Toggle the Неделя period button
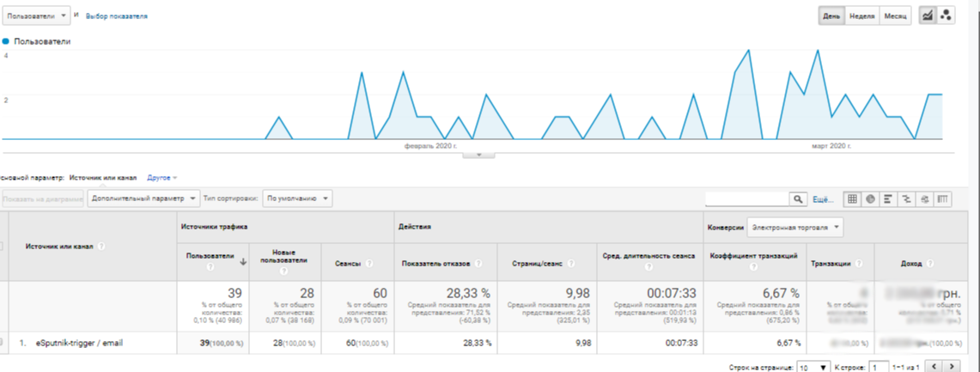980x372 pixels. coord(861,16)
